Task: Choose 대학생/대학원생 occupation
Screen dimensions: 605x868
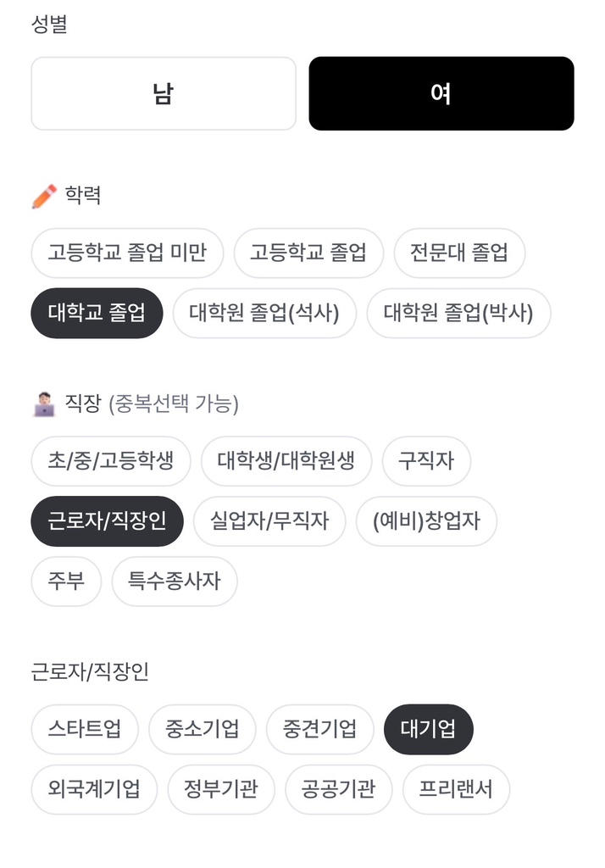Action: (x=286, y=461)
